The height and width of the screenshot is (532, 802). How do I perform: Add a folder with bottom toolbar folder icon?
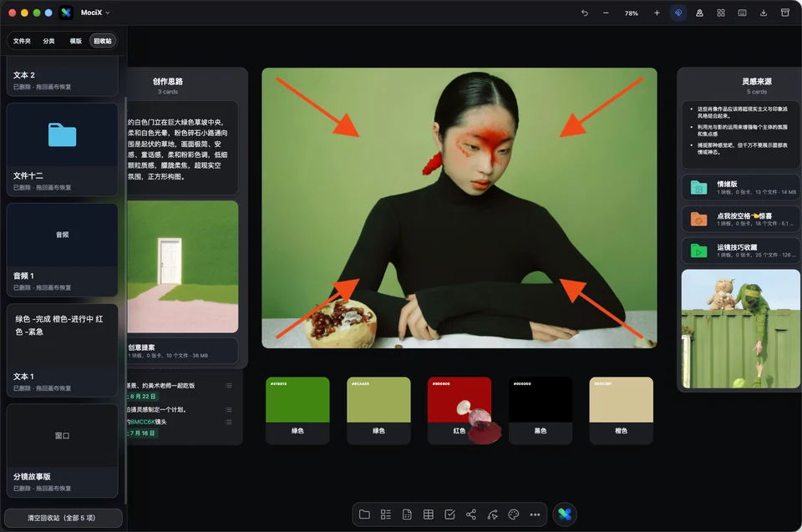pyautogui.click(x=365, y=514)
